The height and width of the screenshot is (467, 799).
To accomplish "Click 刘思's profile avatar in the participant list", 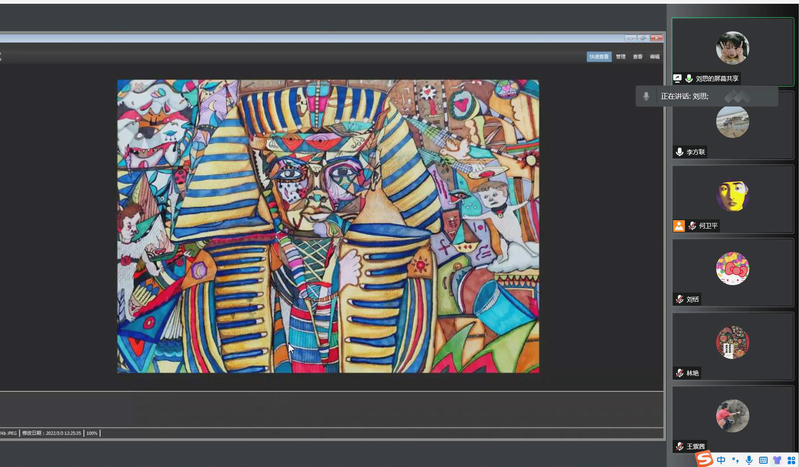I will point(732,48).
